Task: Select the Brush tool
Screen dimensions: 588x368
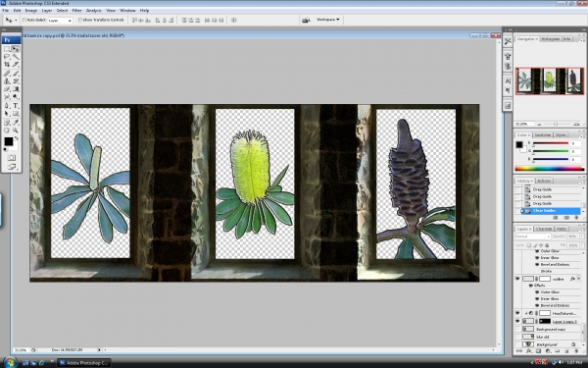Action: [x=16, y=74]
